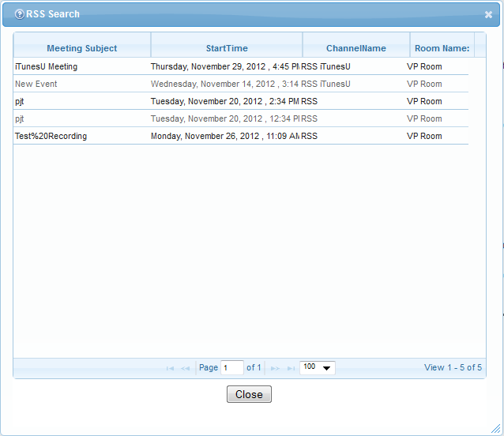The width and height of the screenshot is (504, 436).
Task: Open the help icon beside RSS Search
Action: pos(20,14)
